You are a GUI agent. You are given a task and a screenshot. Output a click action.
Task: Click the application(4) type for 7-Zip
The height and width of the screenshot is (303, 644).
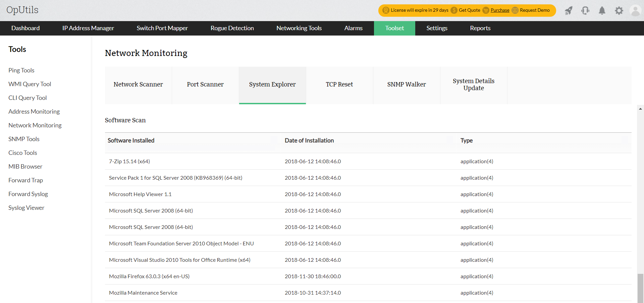coord(477,162)
